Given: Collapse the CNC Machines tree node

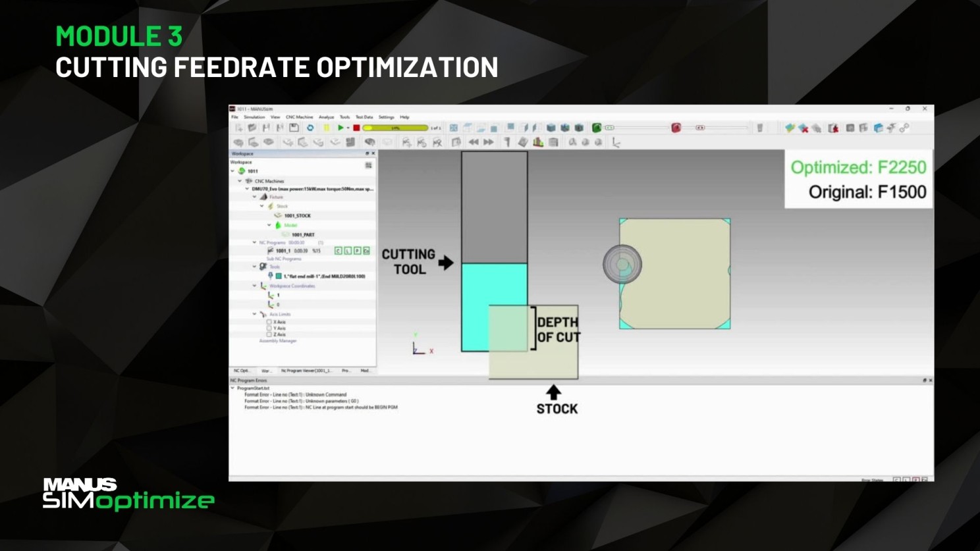Looking at the screenshot, I should [240, 180].
